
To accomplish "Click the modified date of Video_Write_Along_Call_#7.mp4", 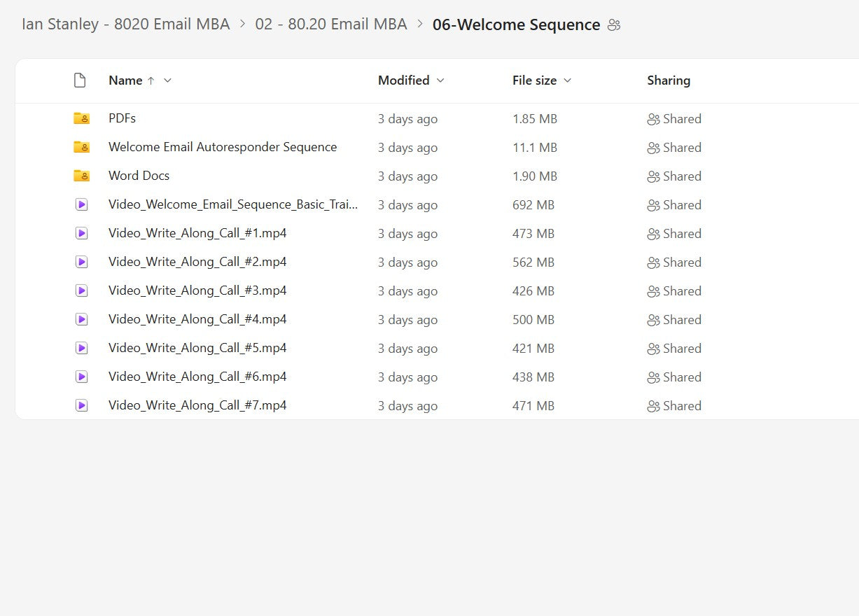I will click(407, 406).
